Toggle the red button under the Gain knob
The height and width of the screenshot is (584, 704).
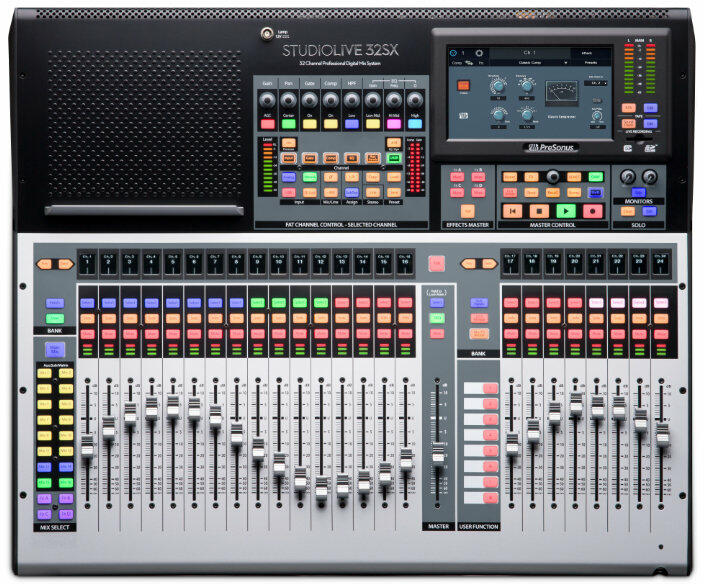tap(267, 124)
